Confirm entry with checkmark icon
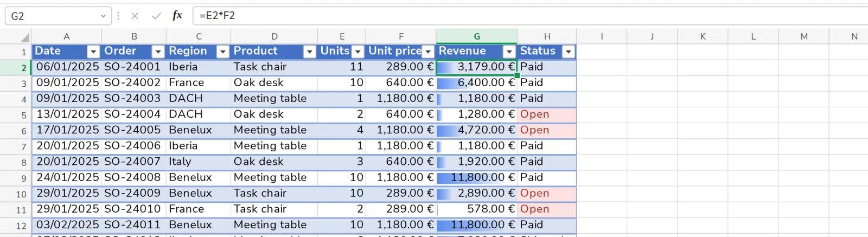 156,16
